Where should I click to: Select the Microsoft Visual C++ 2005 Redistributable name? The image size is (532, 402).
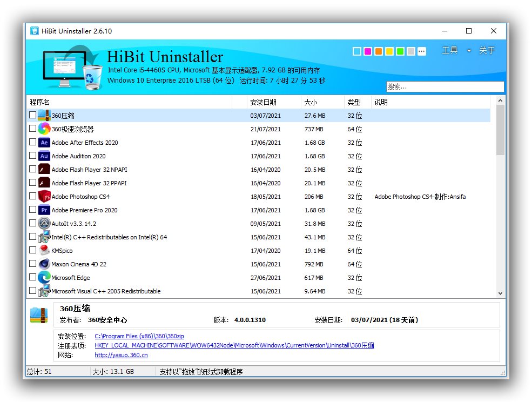pyautogui.click(x=106, y=291)
